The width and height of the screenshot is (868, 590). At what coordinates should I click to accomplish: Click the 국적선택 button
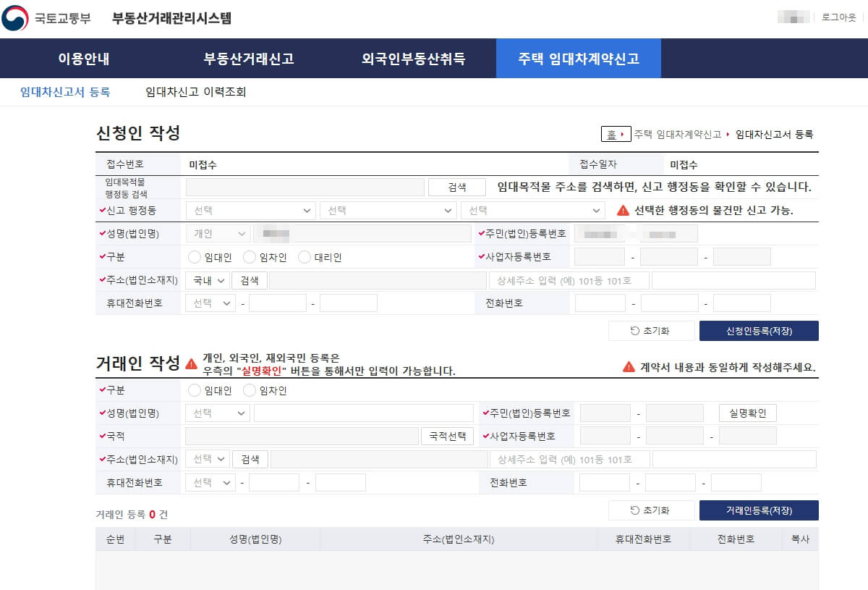[447, 436]
